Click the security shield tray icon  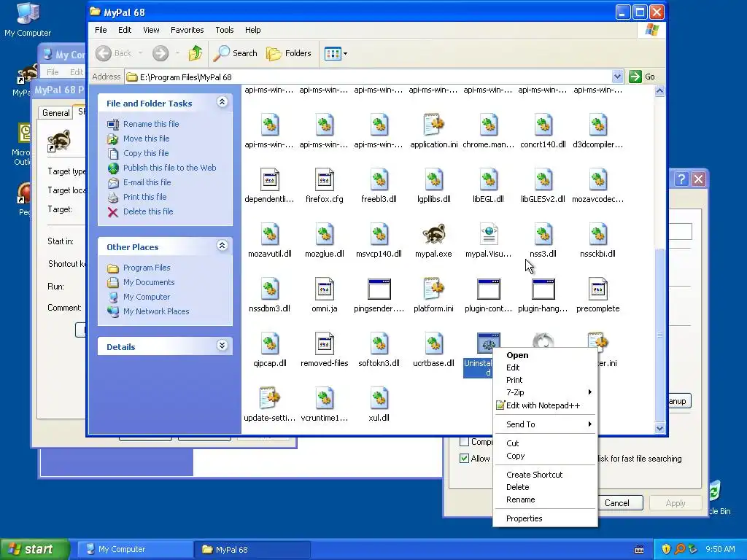[x=666, y=549]
